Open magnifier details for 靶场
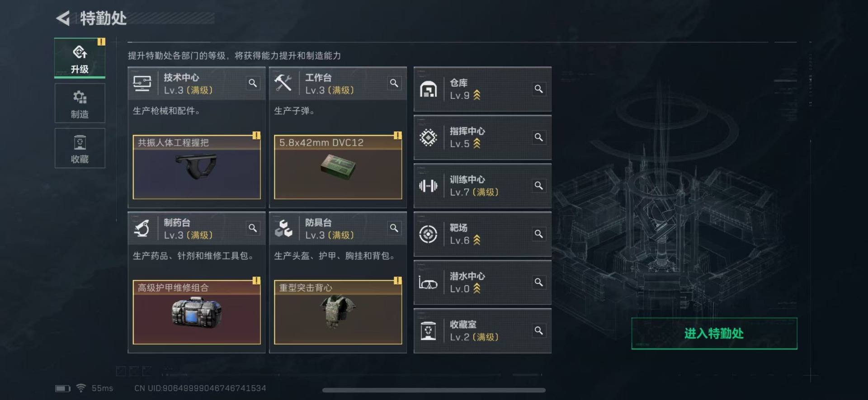Viewport: 868px width, 400px height. [x=539, y=234]
